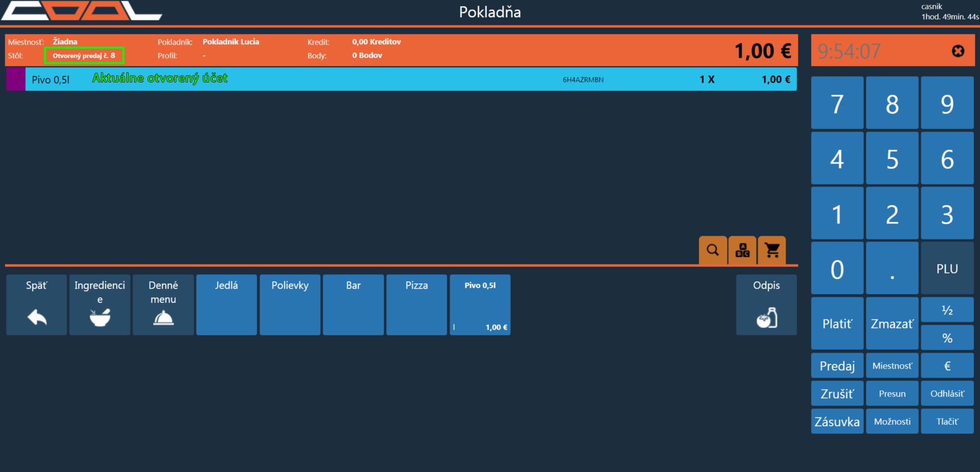Select the purple swatch beside Pivo 0,5l
The height and width of the screenshot is (472, 980).
coord(16,79)
